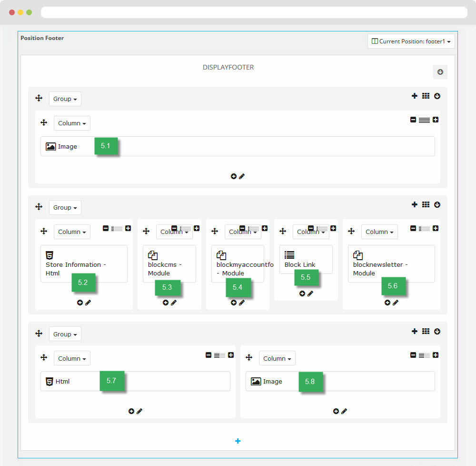Add a column with plus icon in first Group
476x466 pixels.
(x=415, y=96)
